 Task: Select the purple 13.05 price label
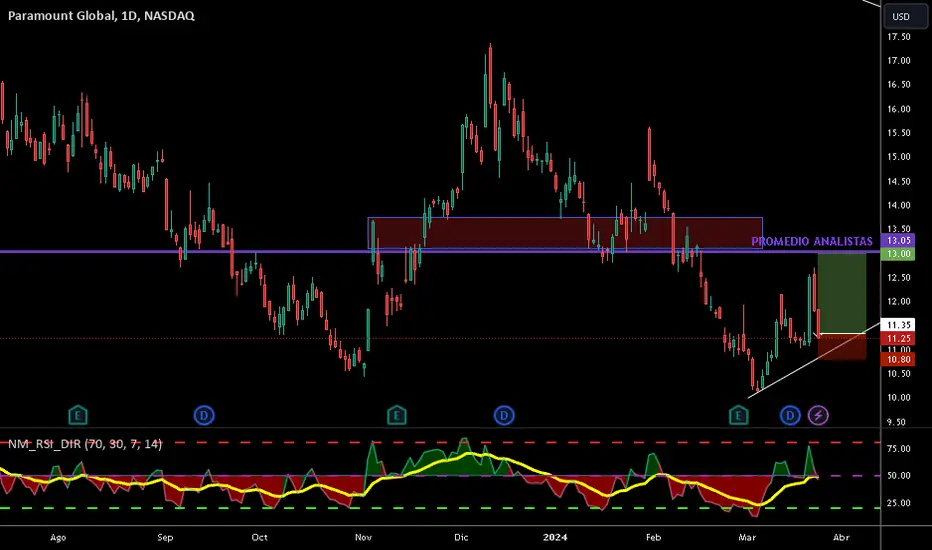tap(898, 241)
